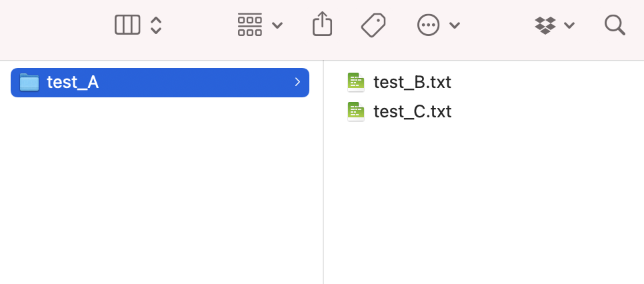Click the Share icon
The width and height of the screenshot is (644, 284).
click(323, 24)
